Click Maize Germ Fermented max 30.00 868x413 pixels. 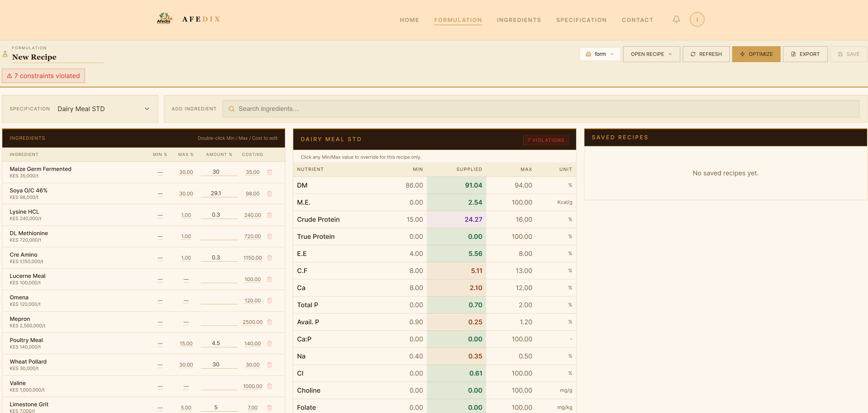pyautogui.click(x=186, y=172)
